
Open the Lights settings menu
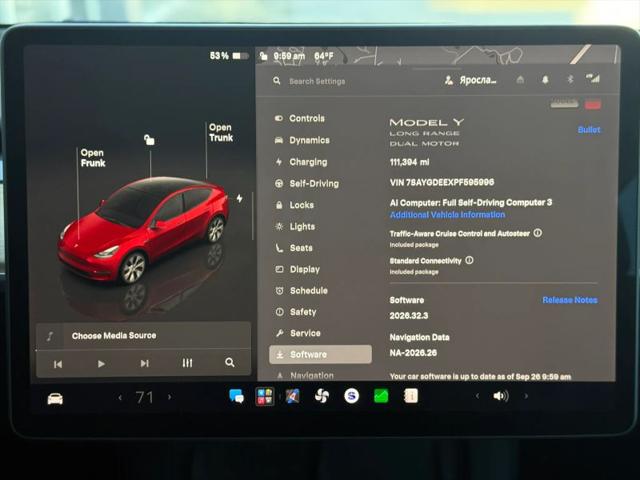pos(296,227)
